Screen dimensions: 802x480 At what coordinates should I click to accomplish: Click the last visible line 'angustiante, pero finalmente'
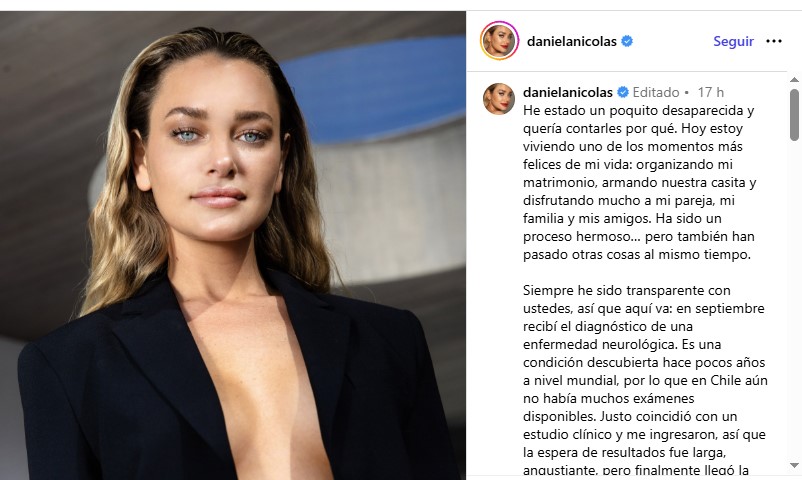pyautogui.click(x=636, y=470)
